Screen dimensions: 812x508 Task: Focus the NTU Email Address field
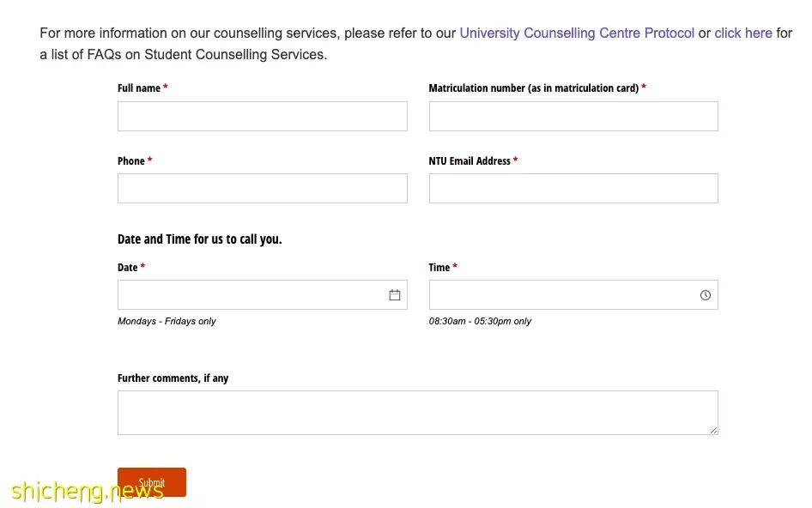(573, 188)
